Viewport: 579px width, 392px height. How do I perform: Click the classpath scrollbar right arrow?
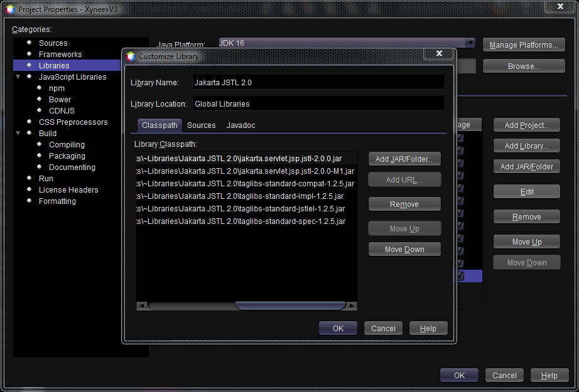(x=352, y=305)
